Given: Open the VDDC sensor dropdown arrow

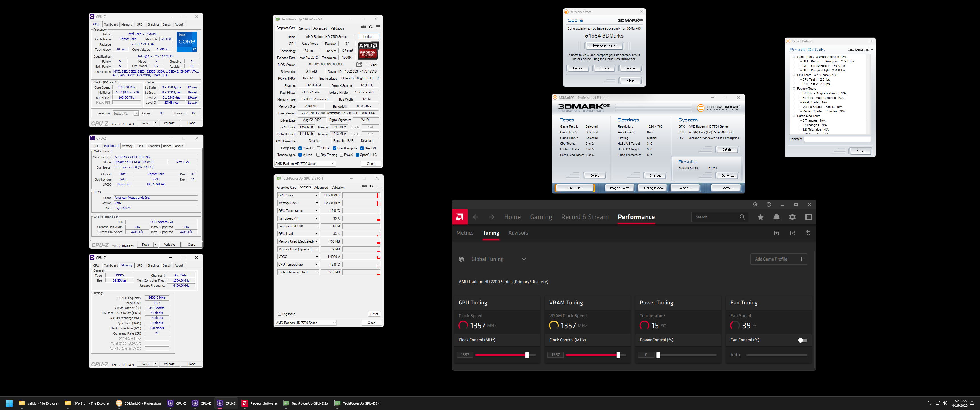Looking at the screenshot, I should (316, 257).
